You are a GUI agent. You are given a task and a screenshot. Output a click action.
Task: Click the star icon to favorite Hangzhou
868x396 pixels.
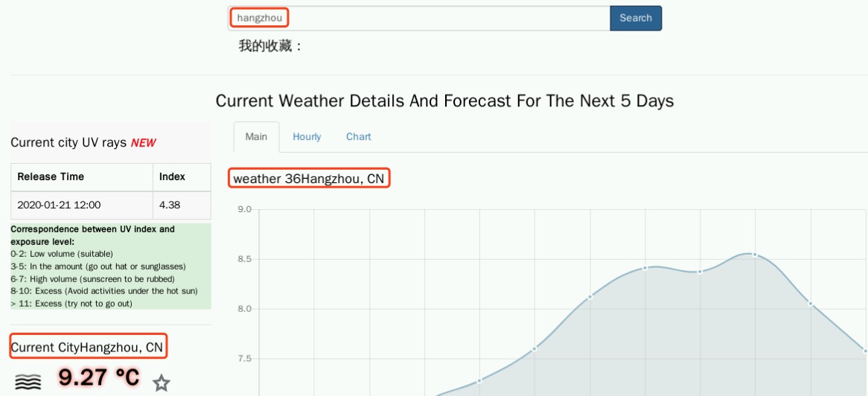pos(162,383)
